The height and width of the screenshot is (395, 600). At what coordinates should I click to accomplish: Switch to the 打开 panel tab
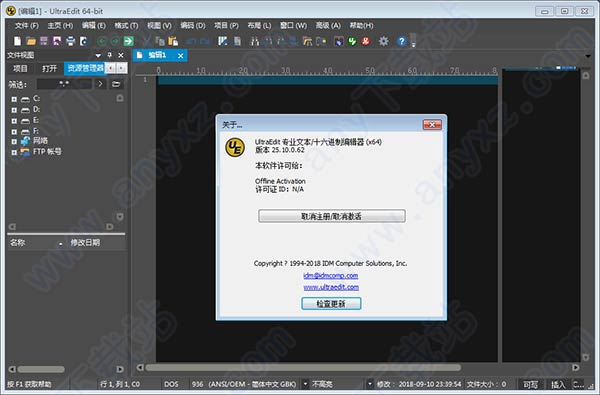[49, 69]
